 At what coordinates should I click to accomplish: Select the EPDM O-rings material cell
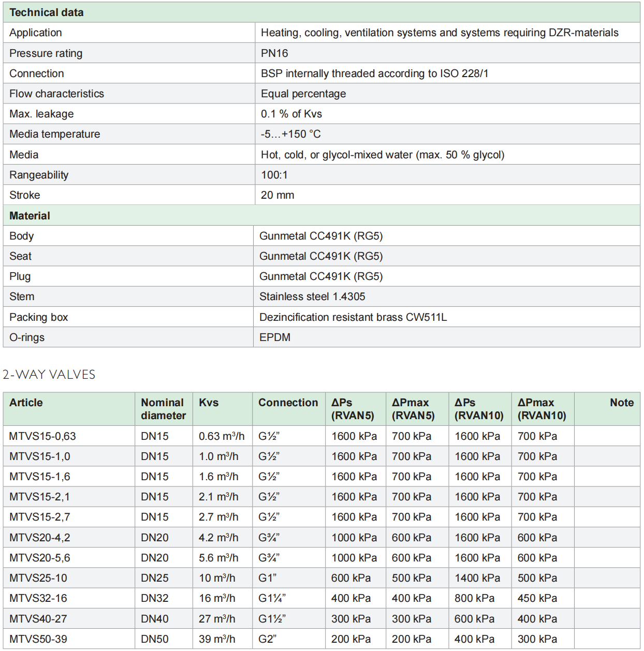pyautogui.click(x=275, y=337)
